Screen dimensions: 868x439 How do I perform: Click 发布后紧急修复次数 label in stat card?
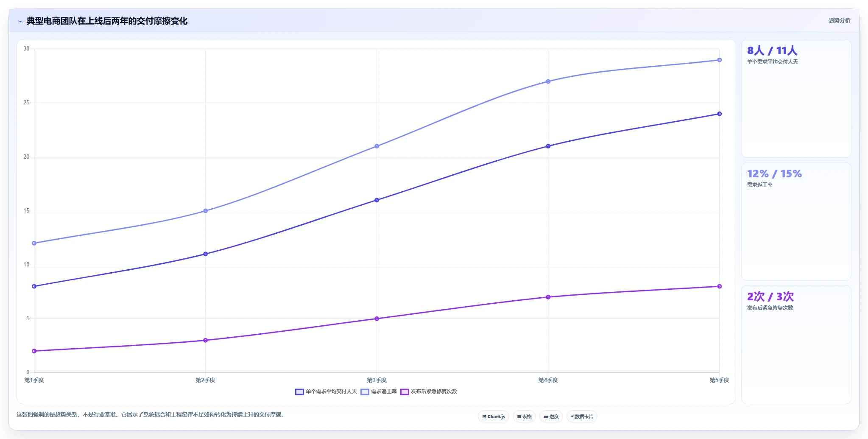coord(770,308)
